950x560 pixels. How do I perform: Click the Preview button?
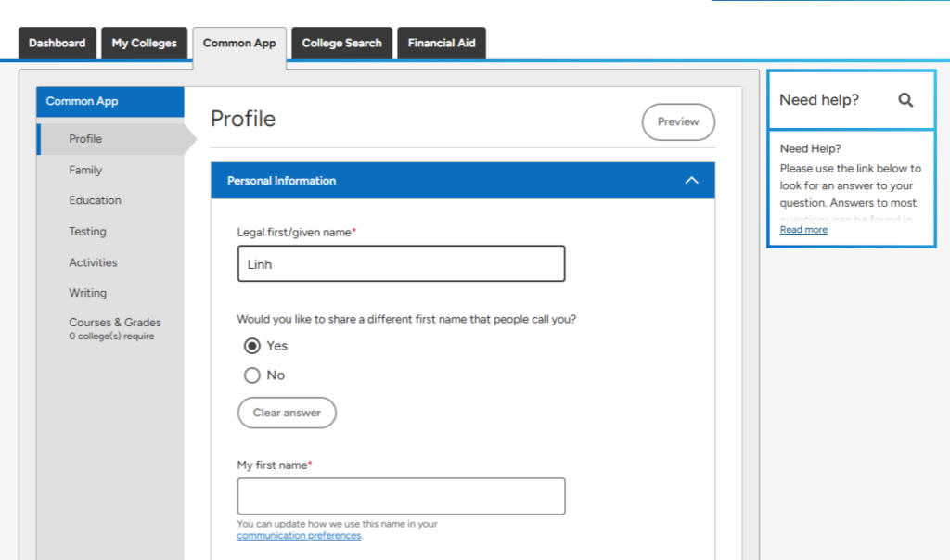pos(678,122)
